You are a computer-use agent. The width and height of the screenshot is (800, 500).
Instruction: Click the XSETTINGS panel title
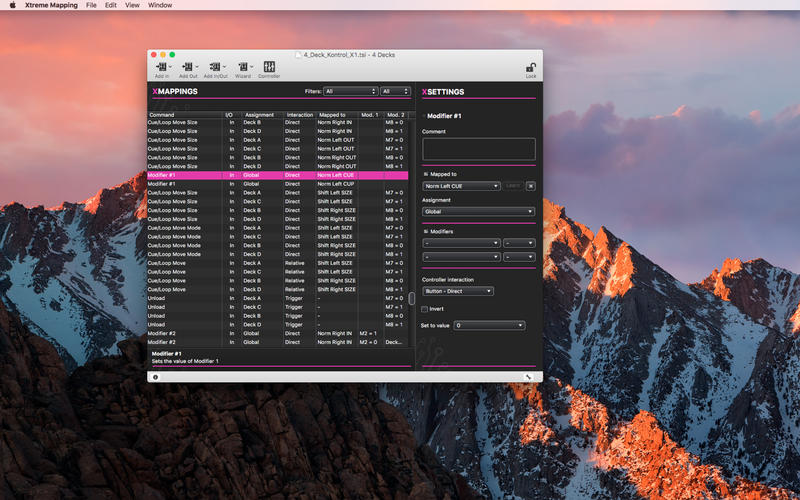[443, 92]
